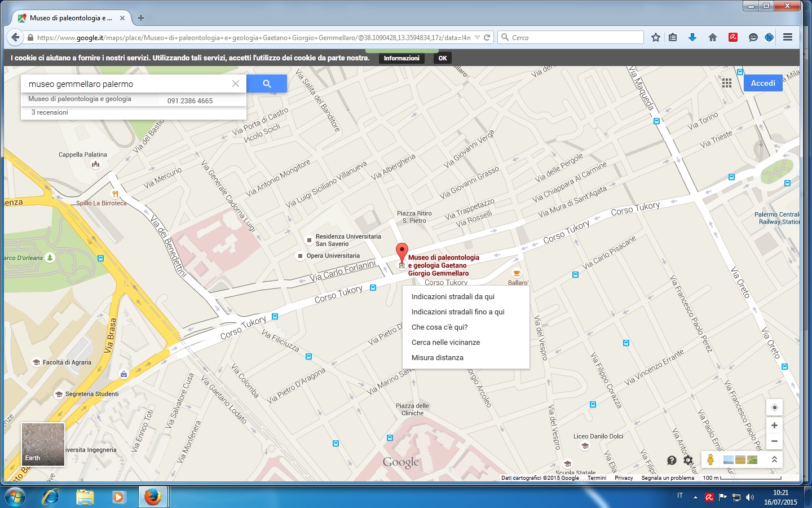The image size is (812, 508).
Task: Click the Museo di paleontologia e geologia result
Action: (x=80, y=99)
